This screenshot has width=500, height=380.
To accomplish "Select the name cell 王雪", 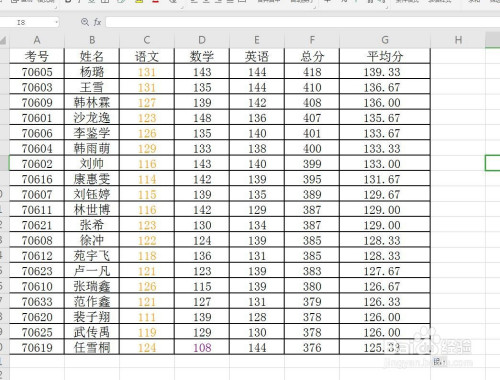I will tap(92, 87).
